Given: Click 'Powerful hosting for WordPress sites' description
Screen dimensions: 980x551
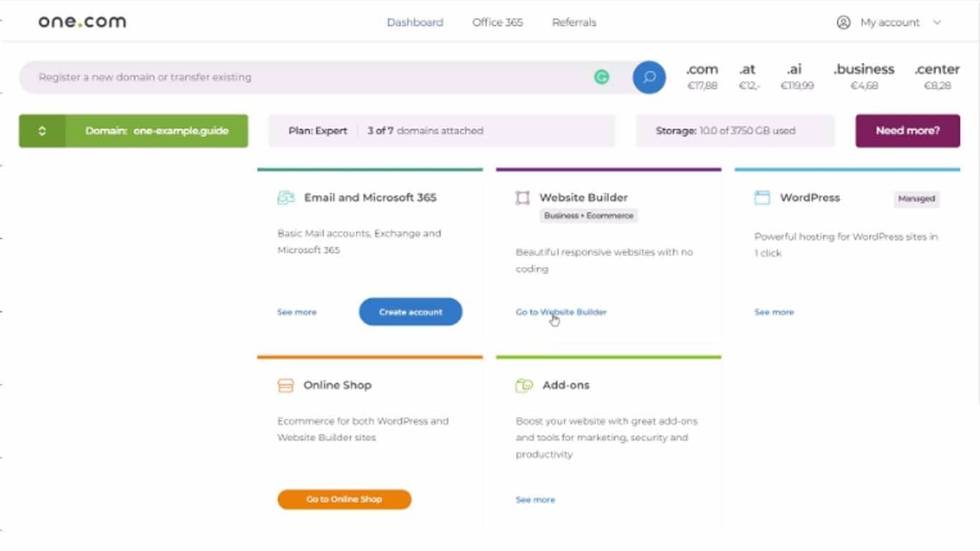Looking at the screenshot, I should (846, 245).
